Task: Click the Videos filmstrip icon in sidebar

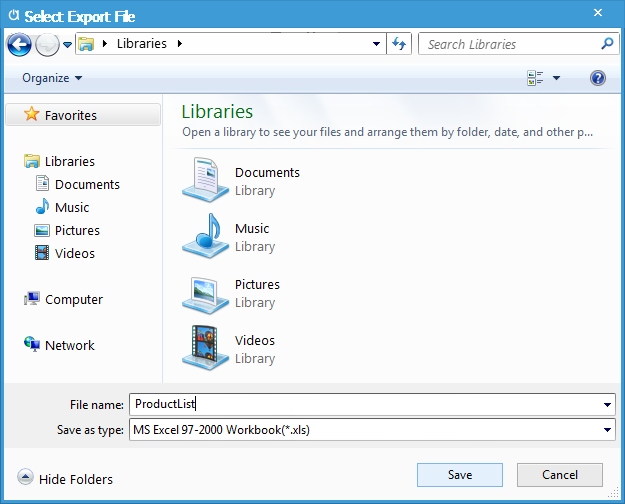Action: click(x=42, y=253)
